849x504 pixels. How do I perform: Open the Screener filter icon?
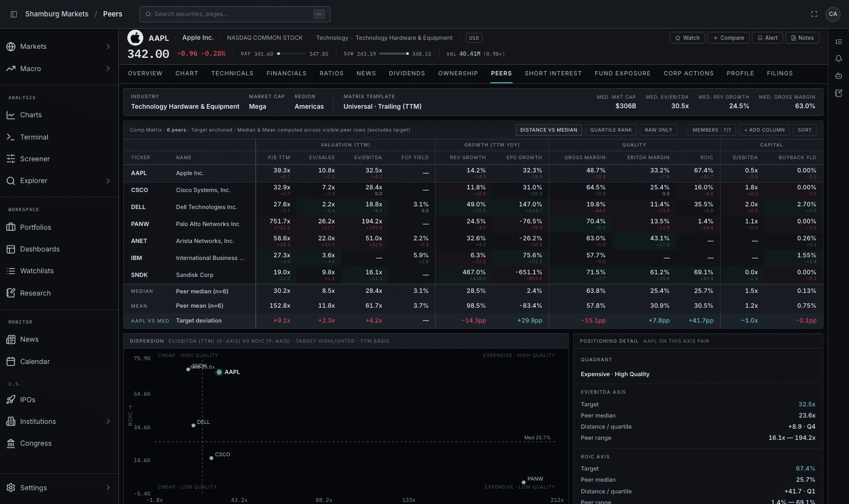(11, 159)
